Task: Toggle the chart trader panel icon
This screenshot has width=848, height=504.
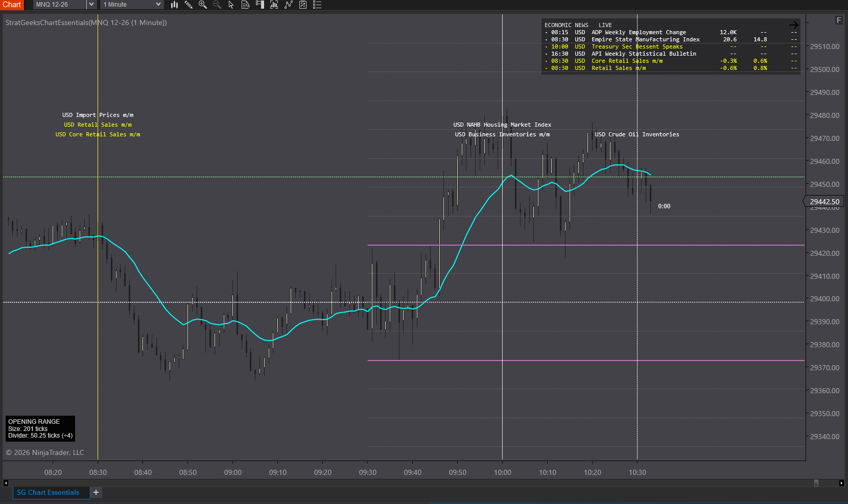Action: (x=260, y=5)
